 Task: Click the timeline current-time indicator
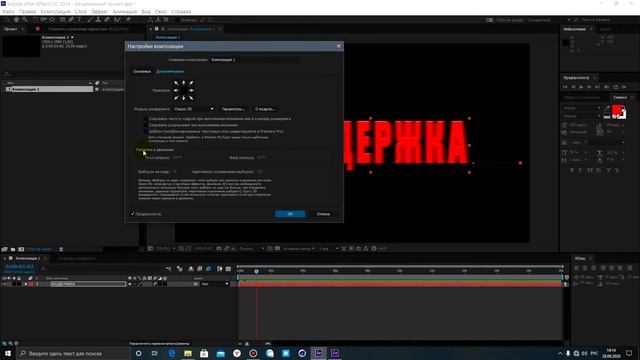tap(256, 271)
